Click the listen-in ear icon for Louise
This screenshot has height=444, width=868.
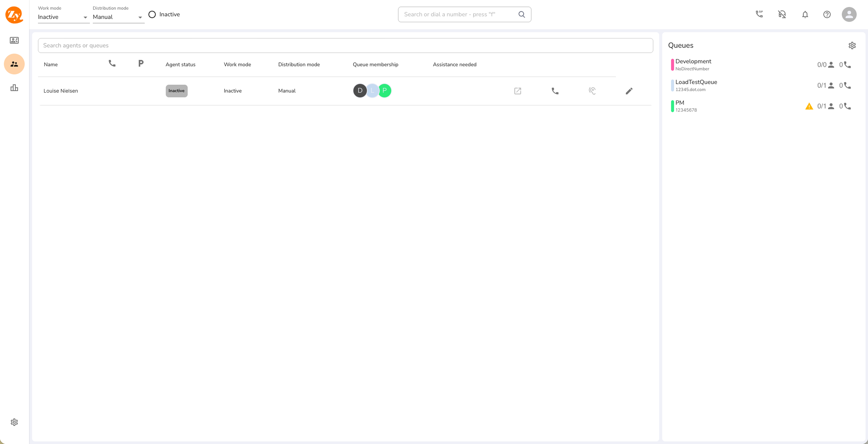pos(592,91)
